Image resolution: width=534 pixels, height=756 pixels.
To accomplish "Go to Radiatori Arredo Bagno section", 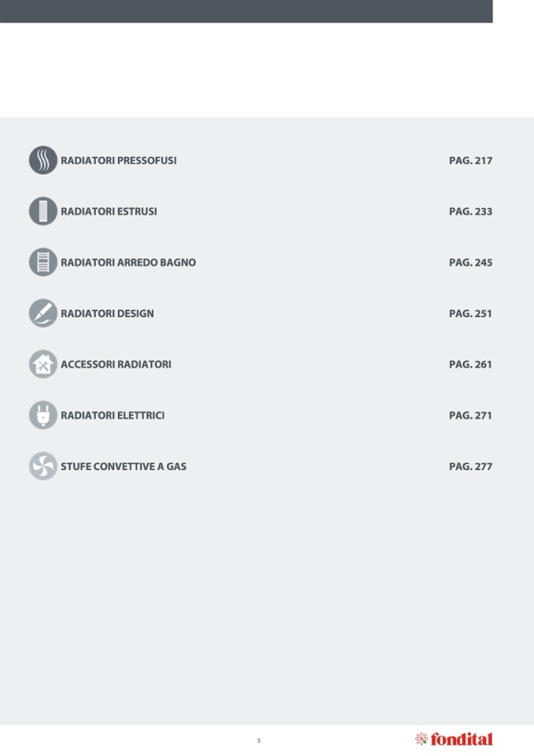I will click(x=128, y=263).
